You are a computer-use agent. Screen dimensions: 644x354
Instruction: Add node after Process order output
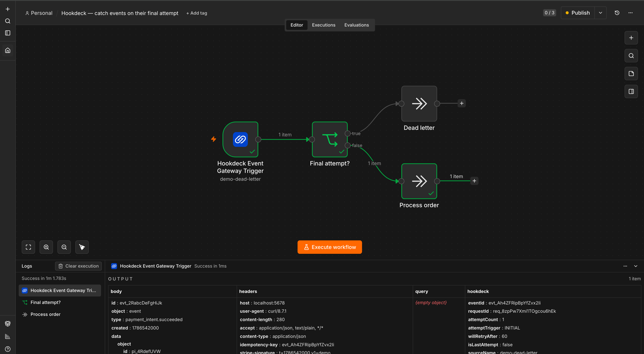(474, 181)
